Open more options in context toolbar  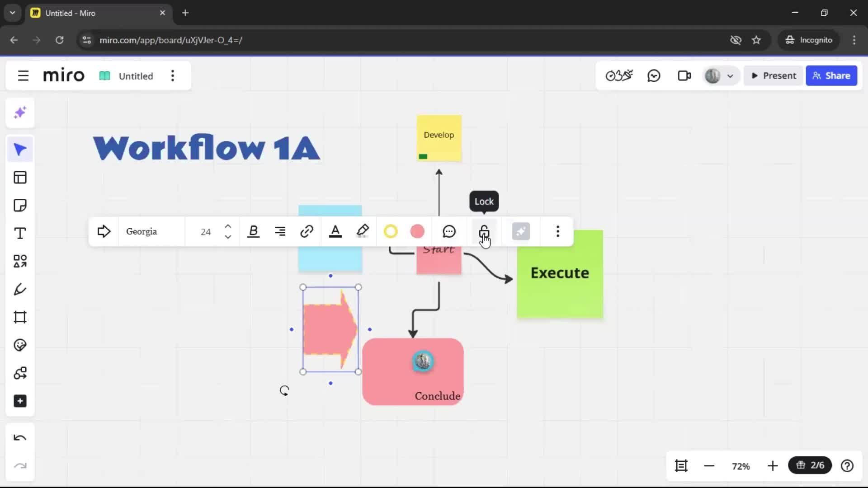(558, 231)
